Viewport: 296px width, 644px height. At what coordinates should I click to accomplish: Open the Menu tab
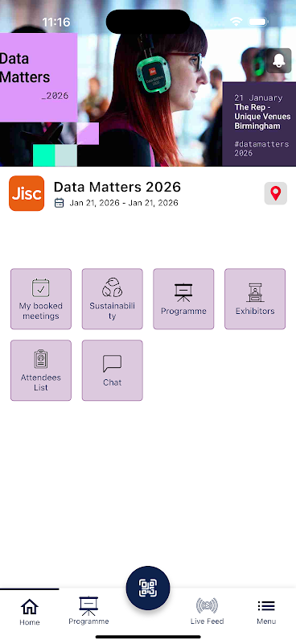(266, 612)
